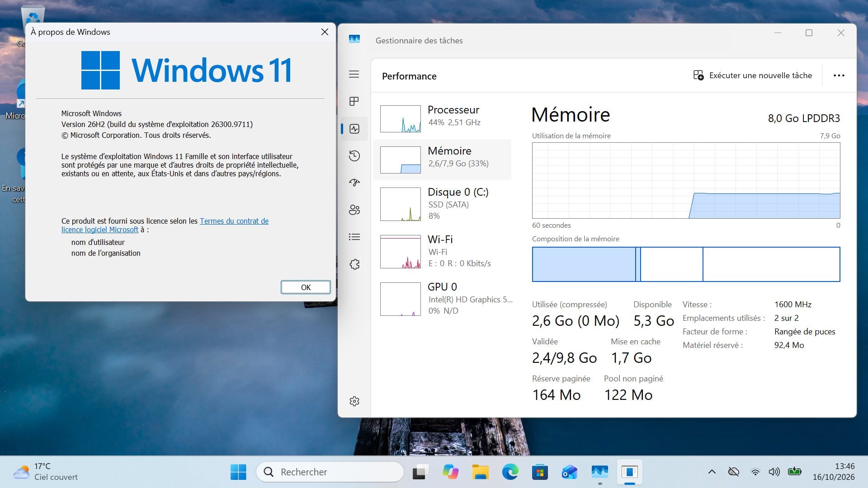Image resolution: width=868 pixels, height=488 pixels.
Task: Open the Details list icon in sidebar
Action: click(354, 237)
